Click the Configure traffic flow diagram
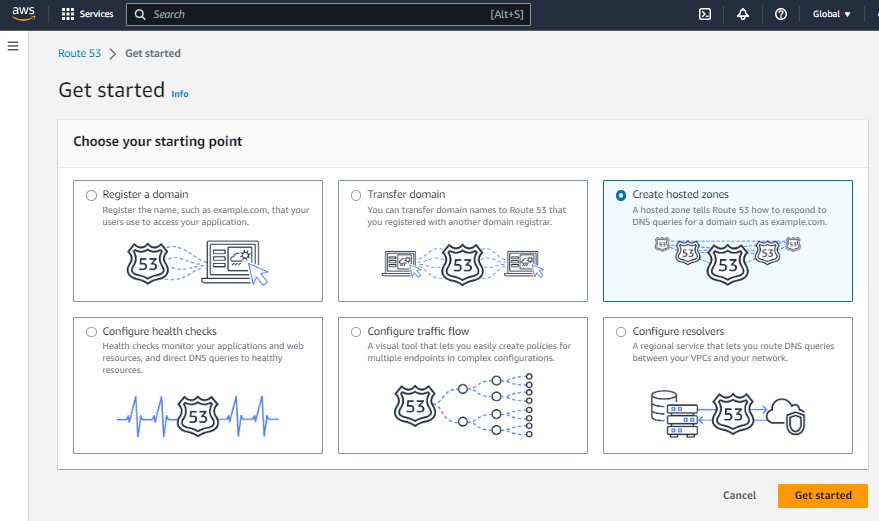Image resolution: width=879 pixels, height=521 pixels. point(463,407)
